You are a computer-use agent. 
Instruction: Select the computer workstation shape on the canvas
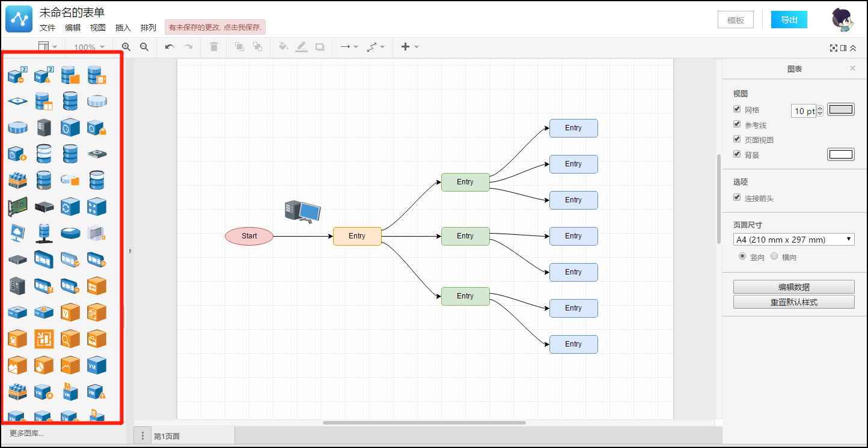point(302,211)
